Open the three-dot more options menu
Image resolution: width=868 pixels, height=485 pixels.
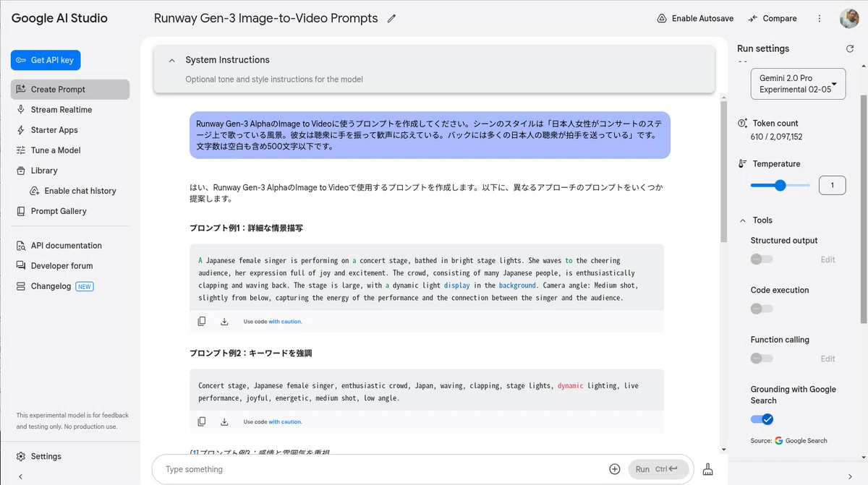coord(820,19)
